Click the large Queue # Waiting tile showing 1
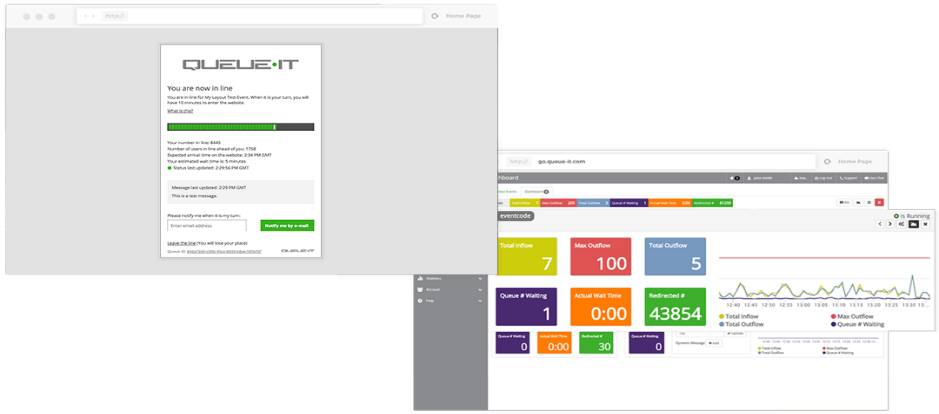This screenshot has width=939, height=414. click(x=526, y=307)
